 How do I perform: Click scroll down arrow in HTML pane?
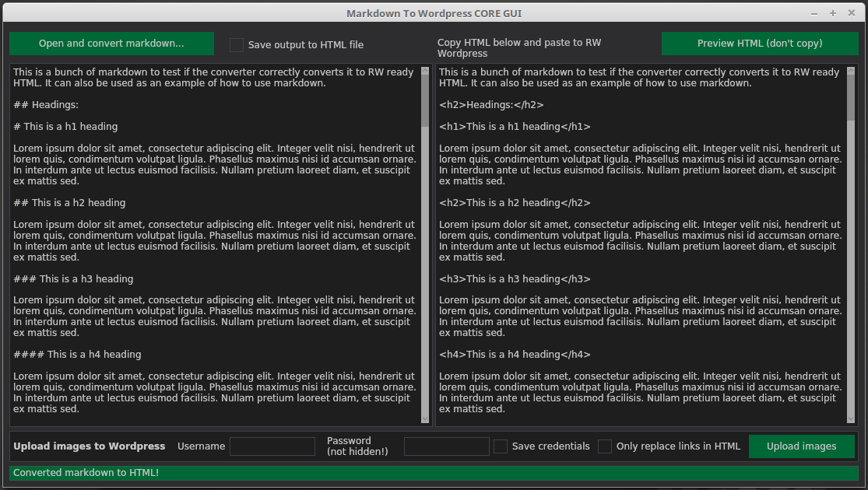(851, 419)
